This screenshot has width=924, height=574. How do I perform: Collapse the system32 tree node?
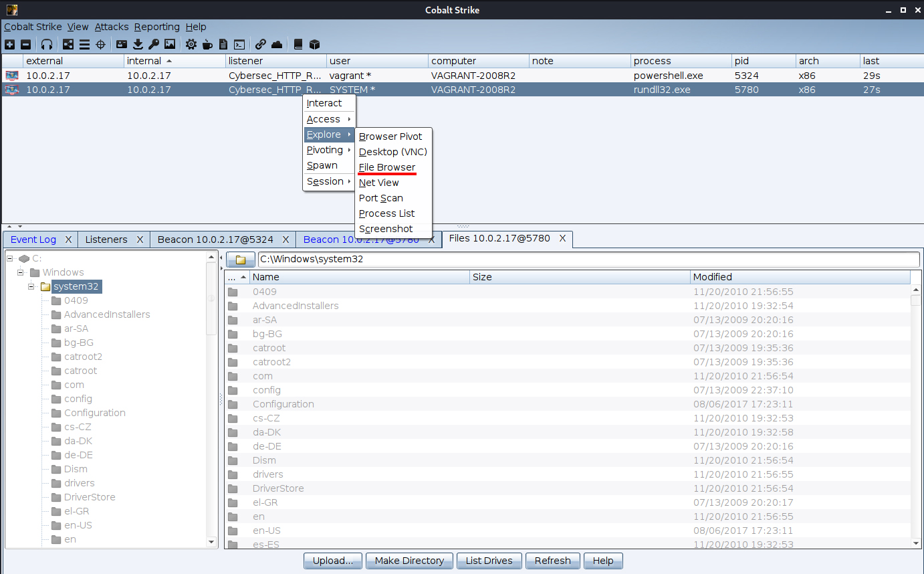coord(31,286)
